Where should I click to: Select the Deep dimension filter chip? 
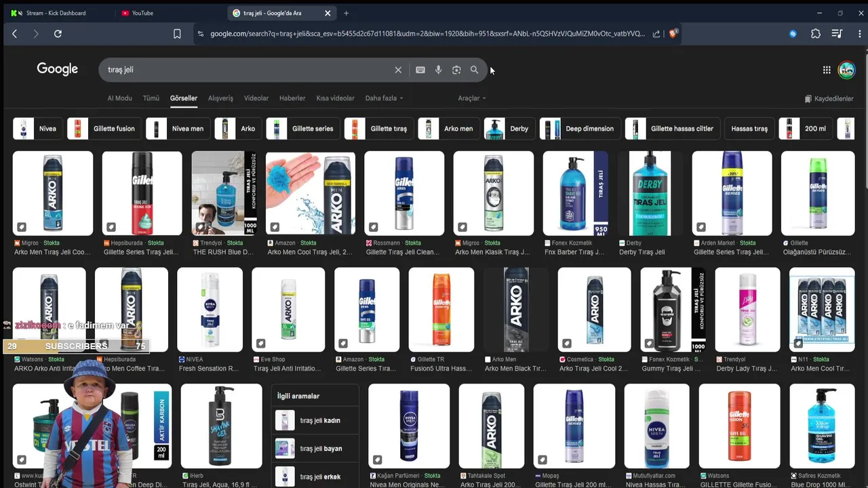pos(580,129)
